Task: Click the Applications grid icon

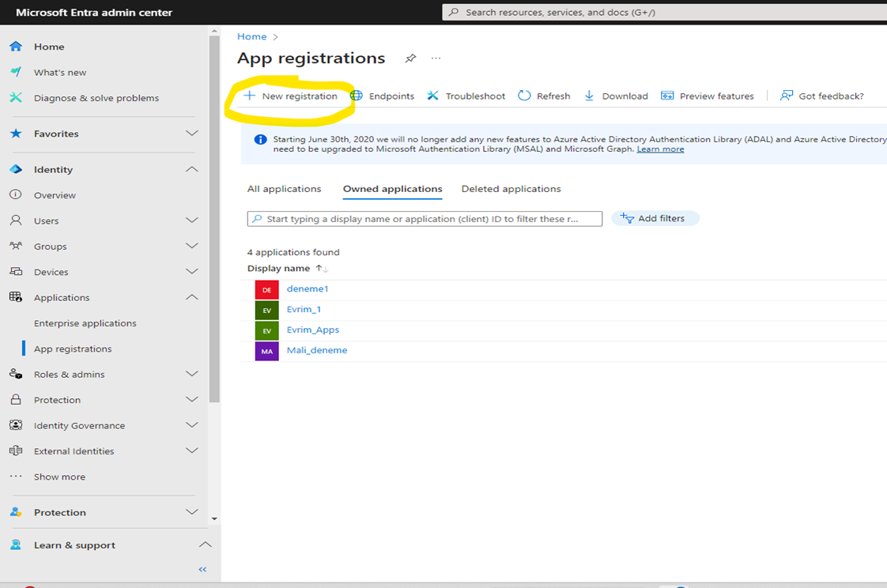Action: tap(16, 297)
